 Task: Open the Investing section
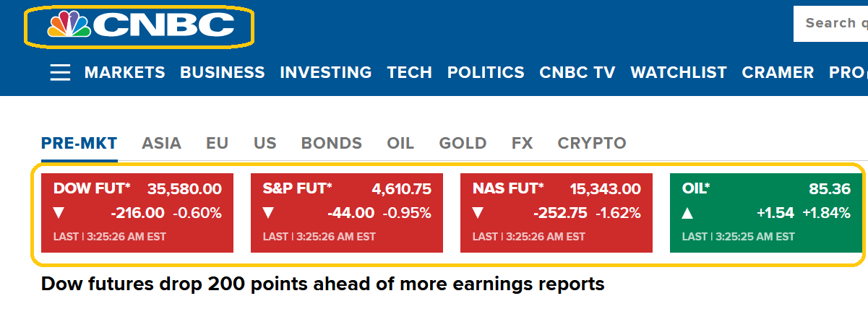coord(325,72)
